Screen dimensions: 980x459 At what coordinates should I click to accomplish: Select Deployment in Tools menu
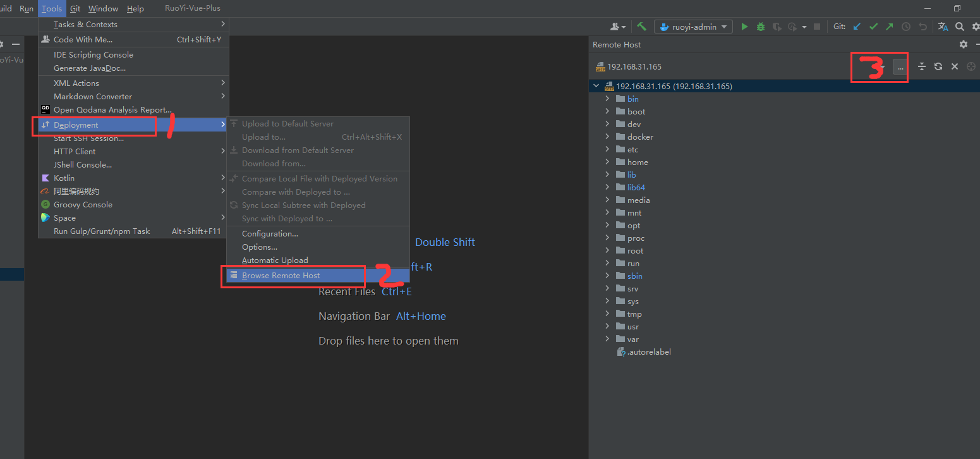(x=133, y=125)
